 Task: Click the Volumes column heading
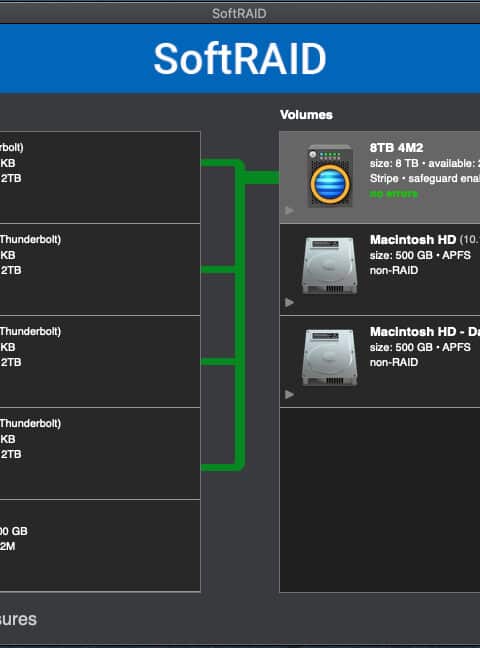tap(306, 115)
